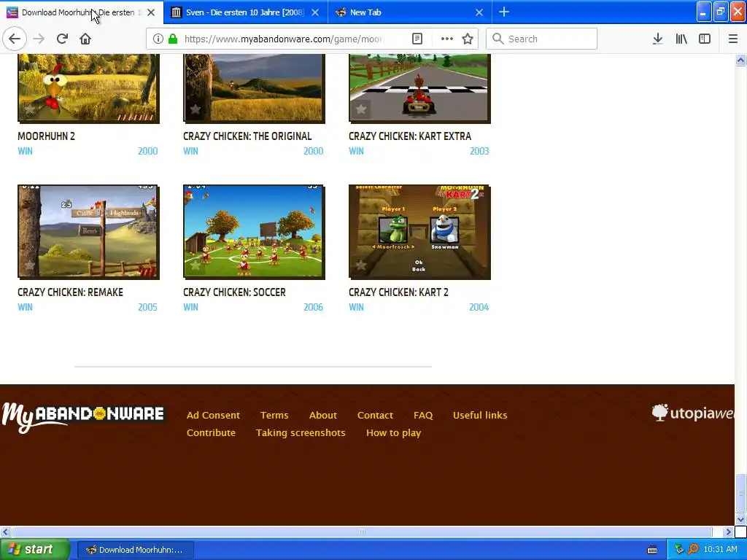The image size is (747, 560).
Task: Click the MyAbandonware footer logo
Action: [x=83, y=417]
